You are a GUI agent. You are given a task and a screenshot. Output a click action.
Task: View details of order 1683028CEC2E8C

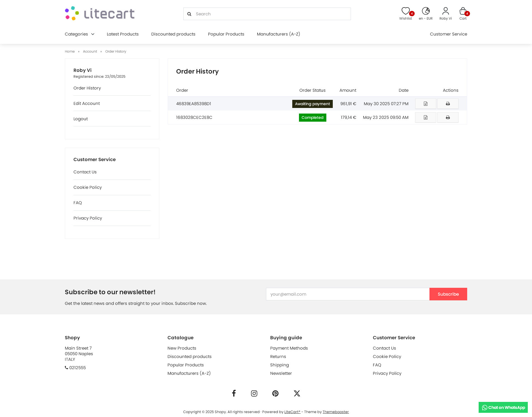(x=425, y=117)
